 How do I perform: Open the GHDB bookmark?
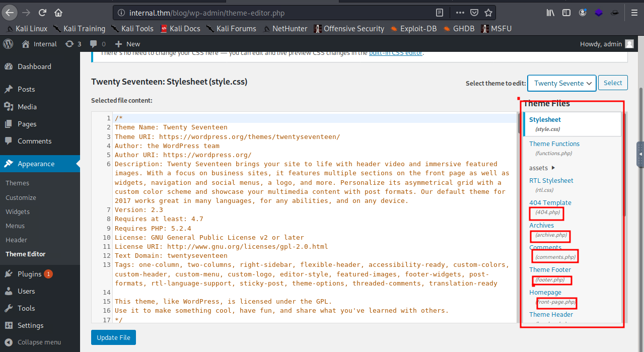pos(459,29)
